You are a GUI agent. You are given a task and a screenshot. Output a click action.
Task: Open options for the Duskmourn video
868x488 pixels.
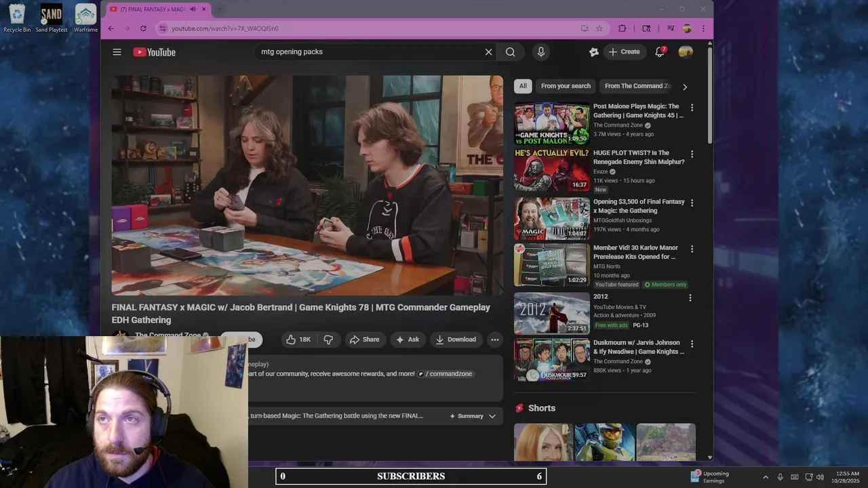coord(692,344)
